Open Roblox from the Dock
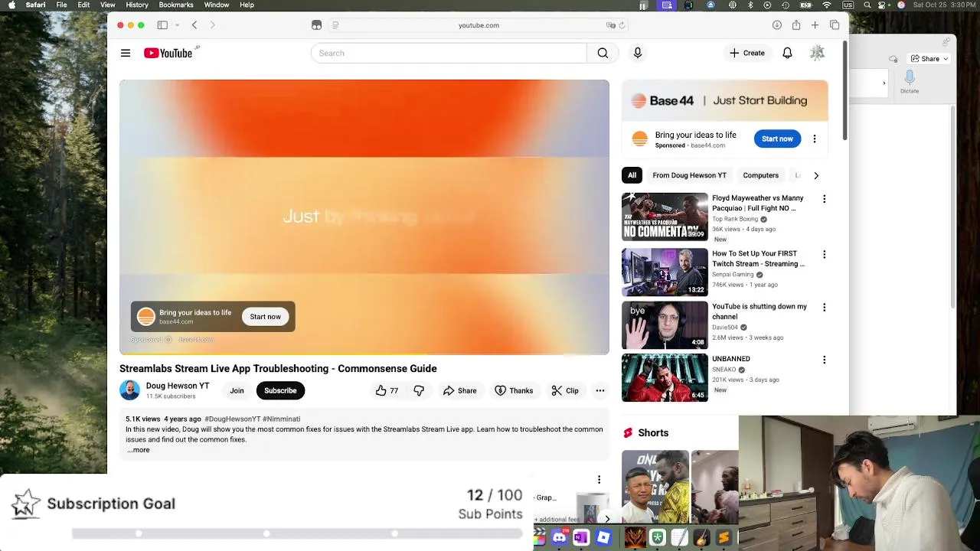The image size is (980, 551). [603, 538]
